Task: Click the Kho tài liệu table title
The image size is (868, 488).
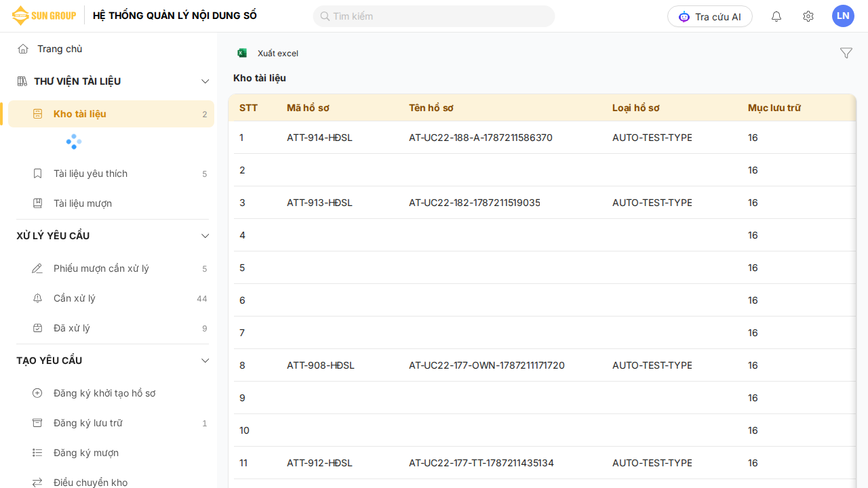Action: tap(260, 78)
